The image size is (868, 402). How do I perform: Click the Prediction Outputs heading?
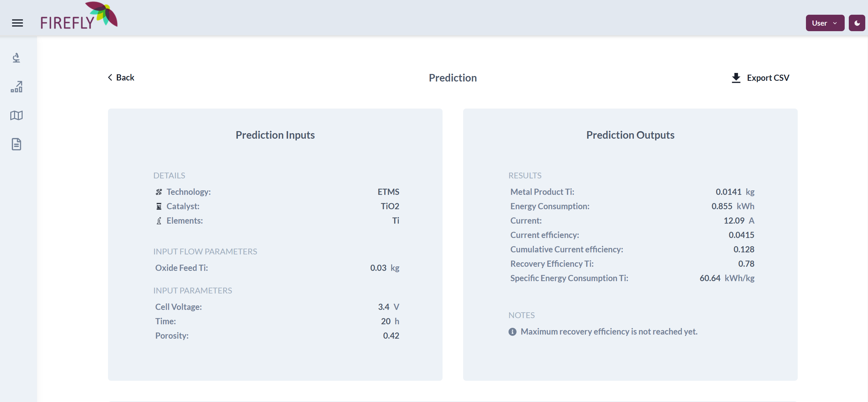[630, 135]
